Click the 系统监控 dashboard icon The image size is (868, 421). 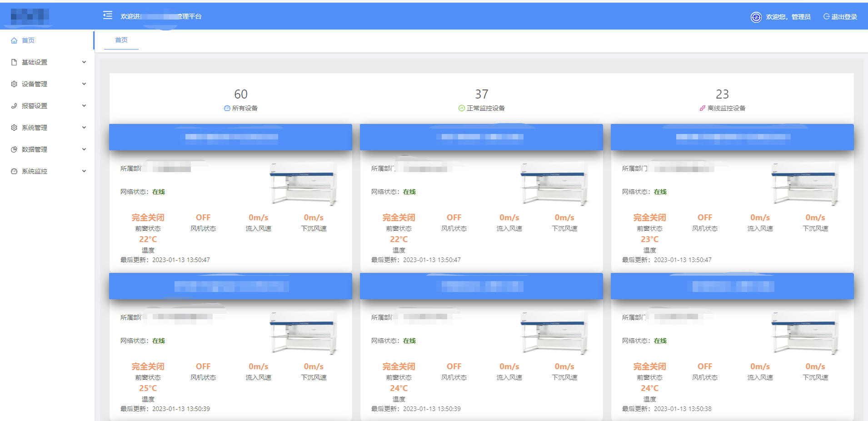click(14, 171)
